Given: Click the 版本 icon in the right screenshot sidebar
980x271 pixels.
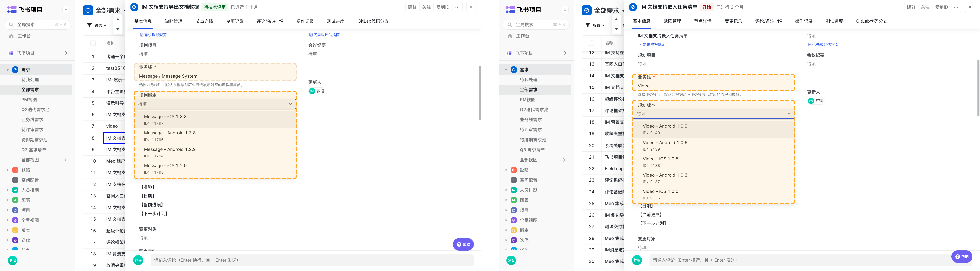Looking at the screenshot, I should 514,230.
